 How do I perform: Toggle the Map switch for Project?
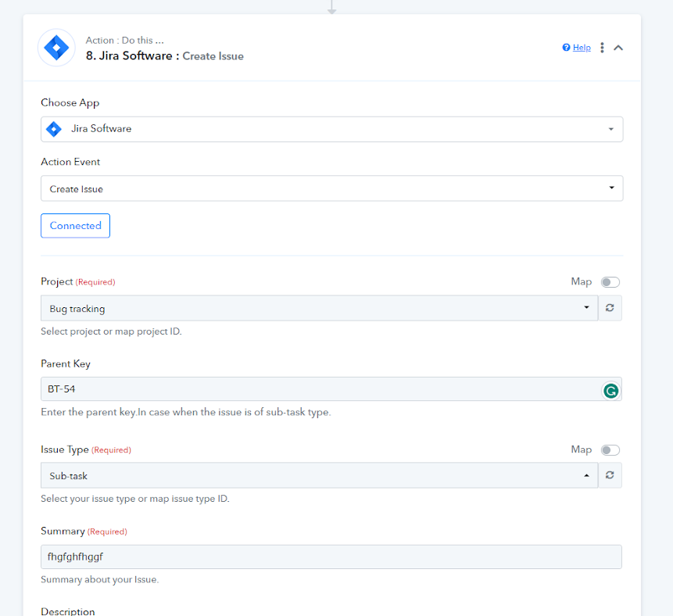(x=610, y=282)
